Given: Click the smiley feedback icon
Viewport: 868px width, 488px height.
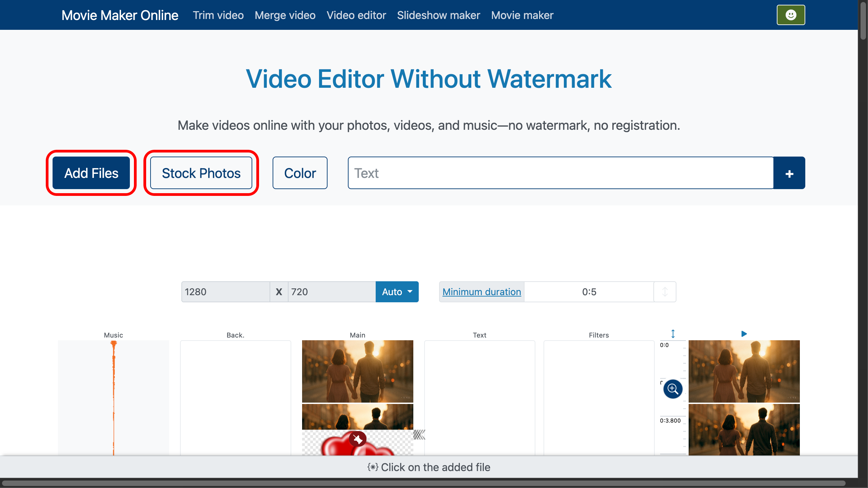Looking at the screenshot, I should (790, 15).
